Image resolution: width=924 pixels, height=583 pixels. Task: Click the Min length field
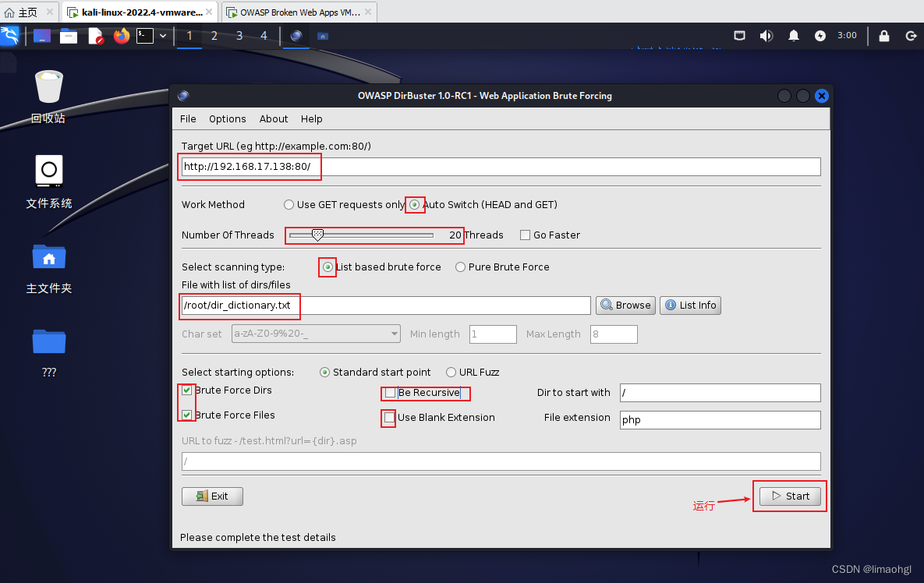pyautogui.click(x=493, y=334)
